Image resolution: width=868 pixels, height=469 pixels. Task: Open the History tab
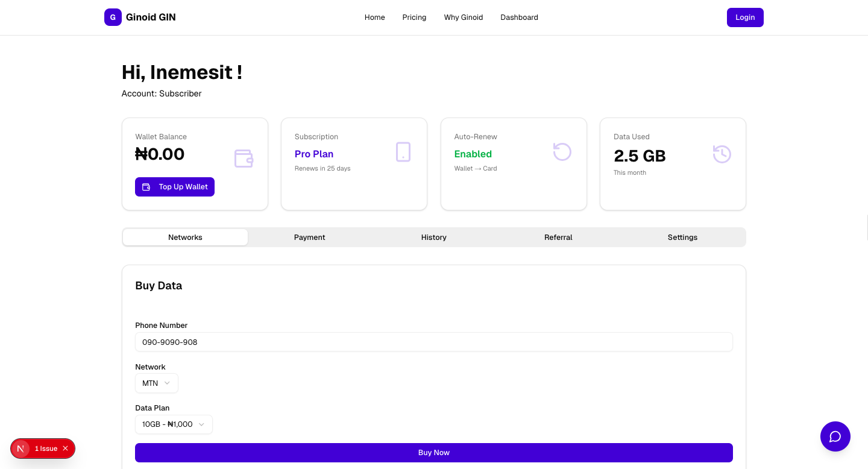tap(434, 238)
